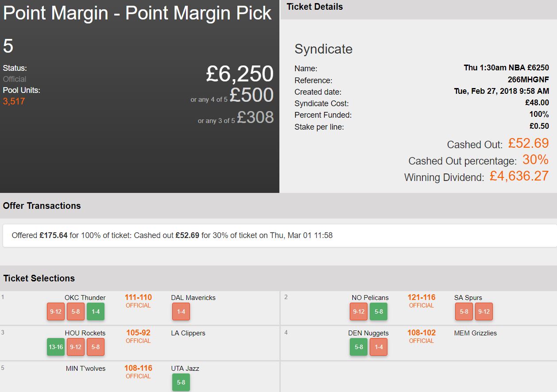Image resolution: width=557 pixels, height=392 pixels.
Task: Click SA Spurs' 9-12 margin badge
Action: 484,311
